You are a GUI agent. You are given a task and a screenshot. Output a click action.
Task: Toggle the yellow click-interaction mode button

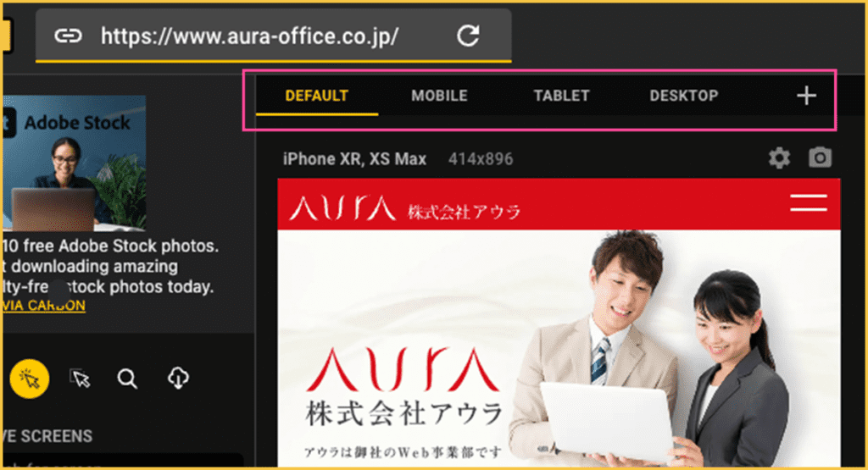30,379
